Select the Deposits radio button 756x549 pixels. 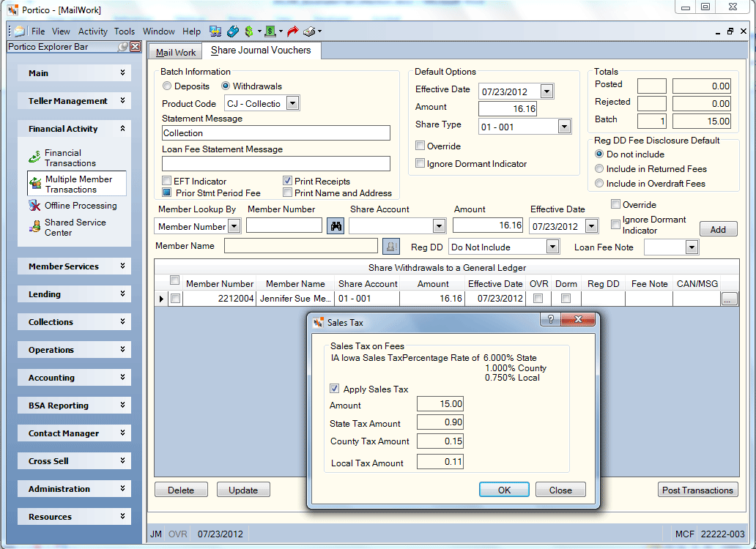[167, 86]
